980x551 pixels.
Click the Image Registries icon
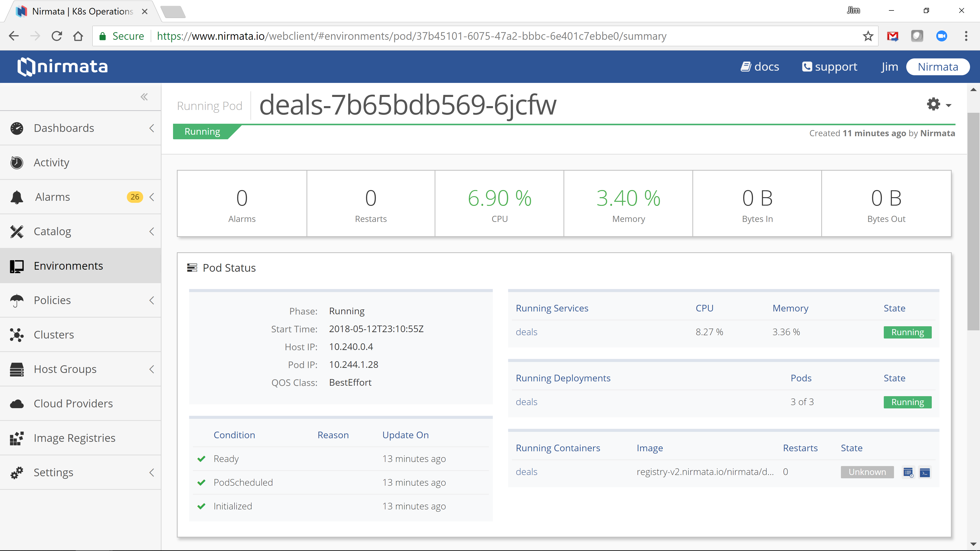pos(17,438)
